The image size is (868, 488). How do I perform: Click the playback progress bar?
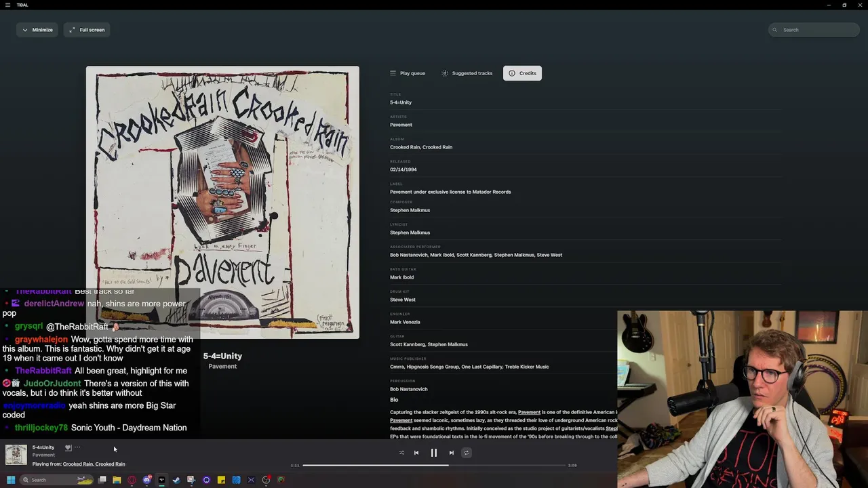[434, 466]
